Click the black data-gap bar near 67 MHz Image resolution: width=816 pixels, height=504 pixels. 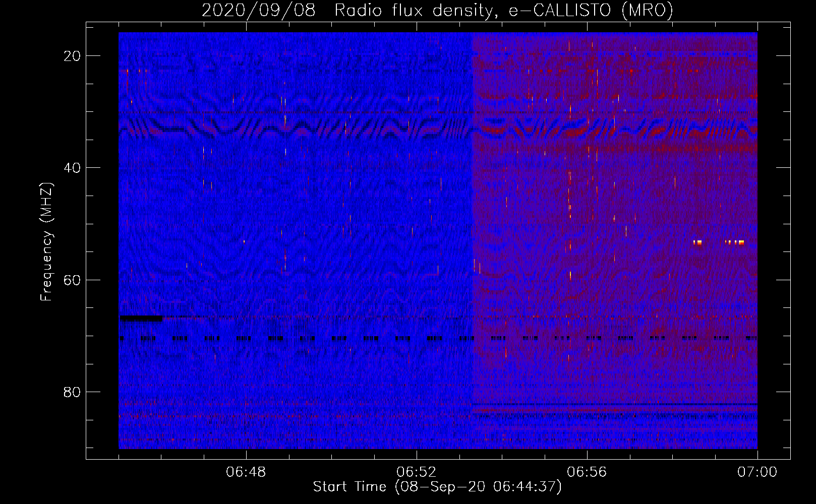click(141, 318)
